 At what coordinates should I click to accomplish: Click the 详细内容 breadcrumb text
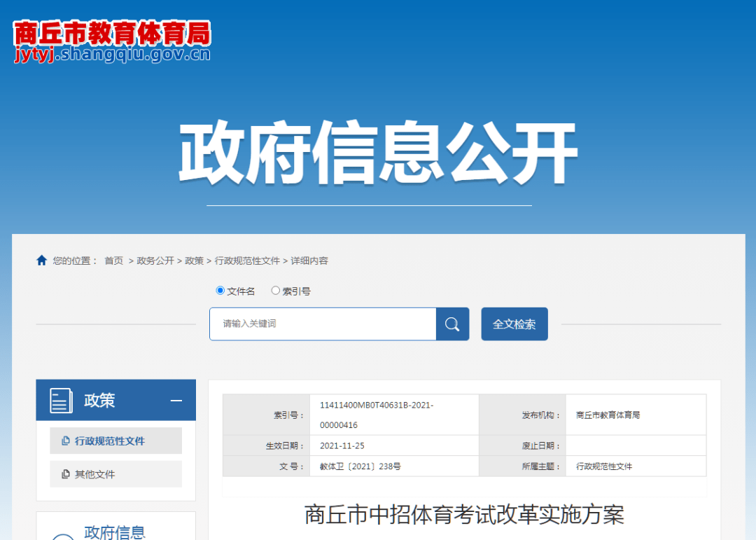click(309, 261)
